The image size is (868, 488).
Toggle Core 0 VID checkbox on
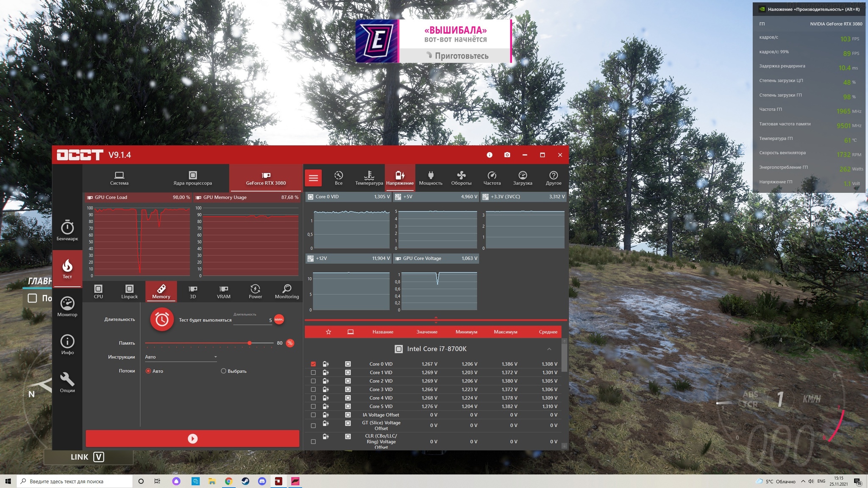pos(313,363)
